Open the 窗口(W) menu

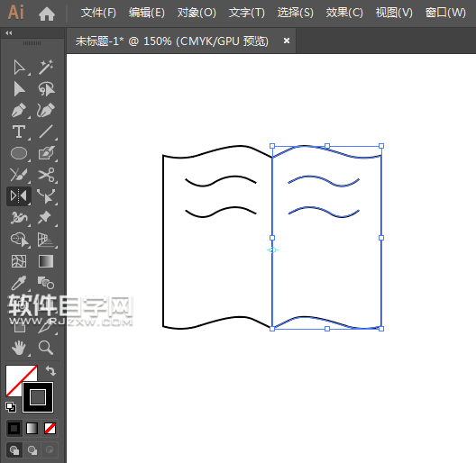(x=445, y=13)
